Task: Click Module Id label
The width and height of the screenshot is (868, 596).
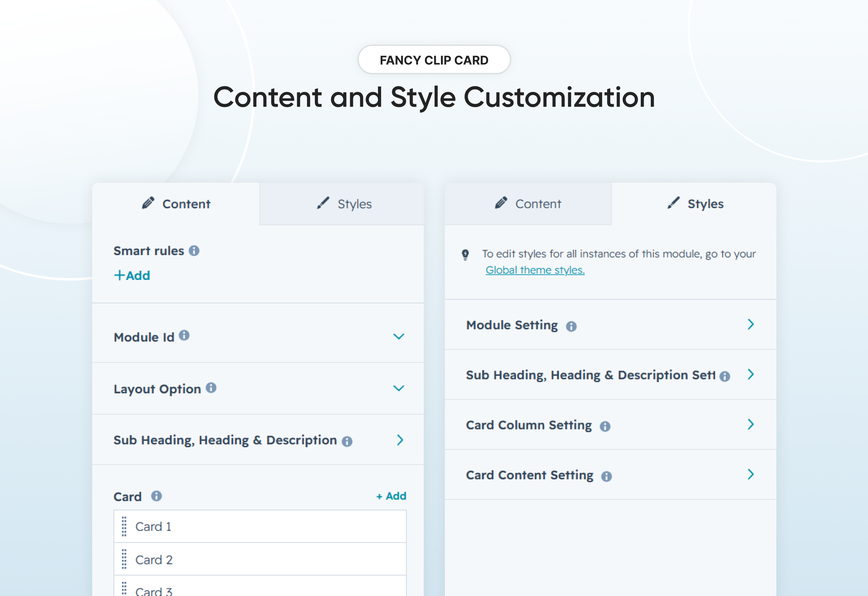Action: pos(144,338)
